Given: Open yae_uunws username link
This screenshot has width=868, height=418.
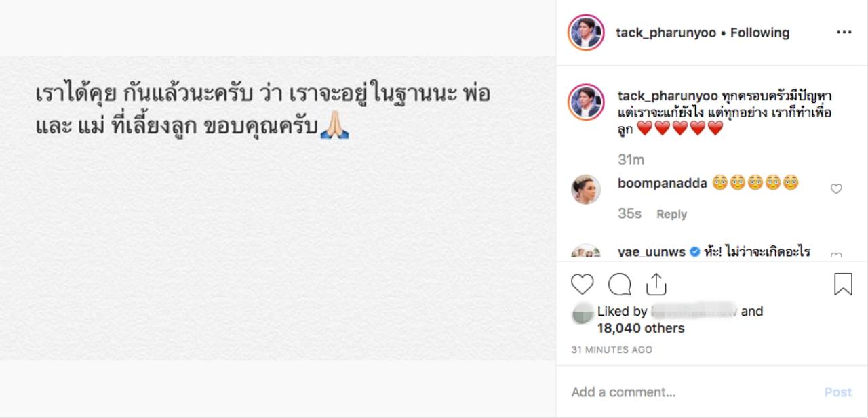Looking at the screenshot, I should pyautogui.click(x=652, y=253).
